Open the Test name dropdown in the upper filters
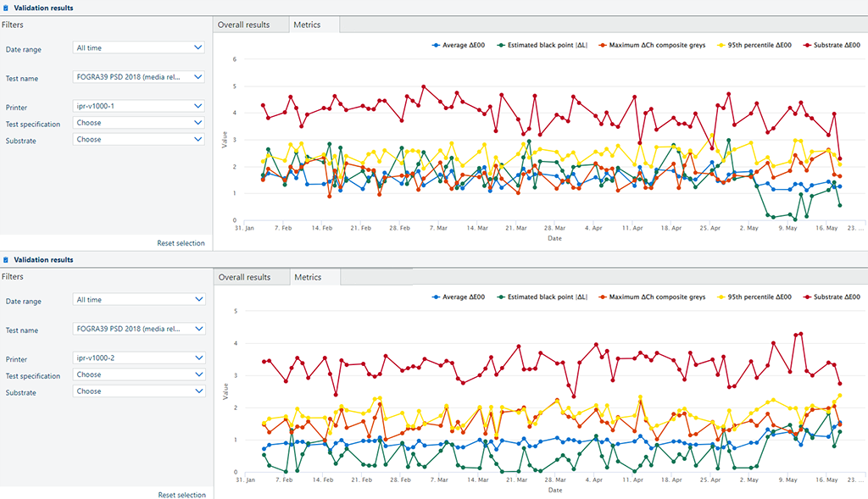The image size is (868, 499). click(x=139, y=77)
